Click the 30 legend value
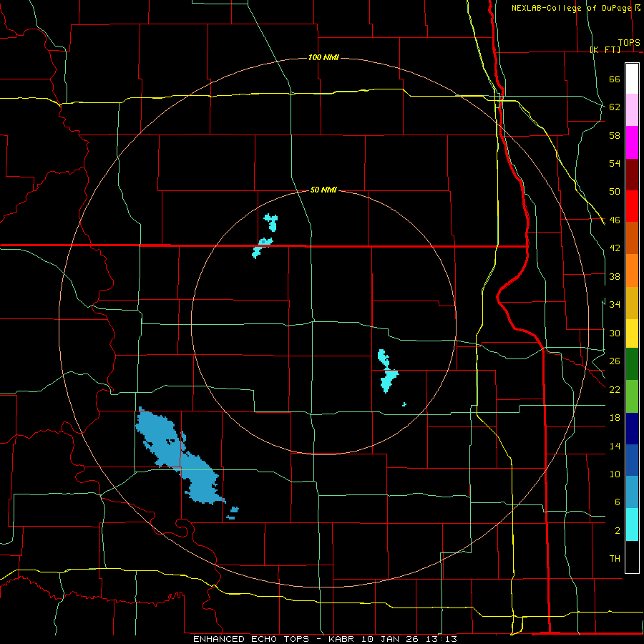This screenshot has width=644, height=644. pyautogui.click(x=615, y=333)
